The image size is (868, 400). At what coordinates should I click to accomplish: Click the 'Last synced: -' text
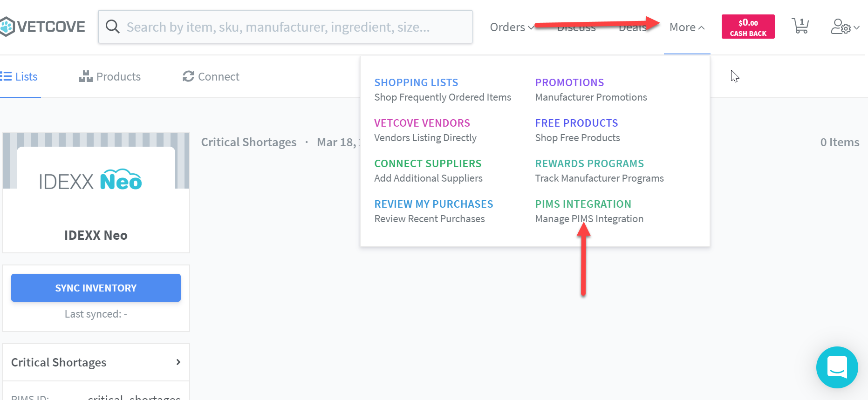point(96,314)
